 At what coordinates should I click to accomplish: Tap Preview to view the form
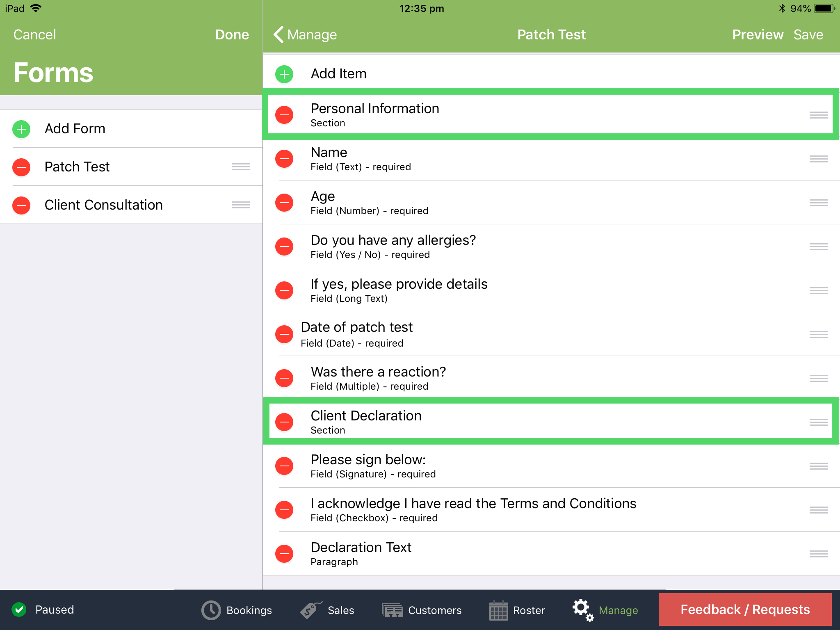pyautogui.click(x=758, y=34)
